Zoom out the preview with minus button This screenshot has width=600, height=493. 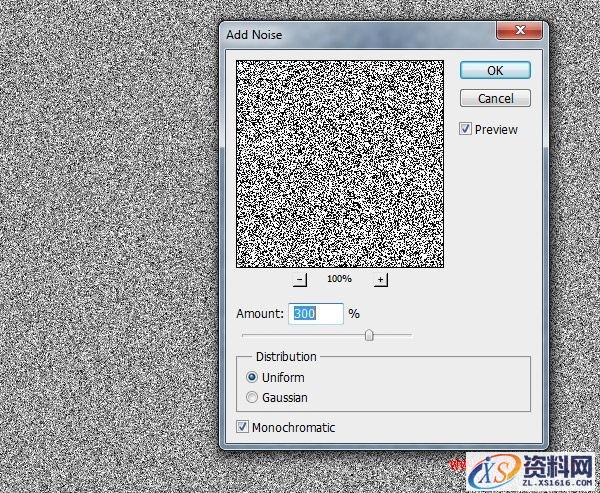tap(300, 280)
